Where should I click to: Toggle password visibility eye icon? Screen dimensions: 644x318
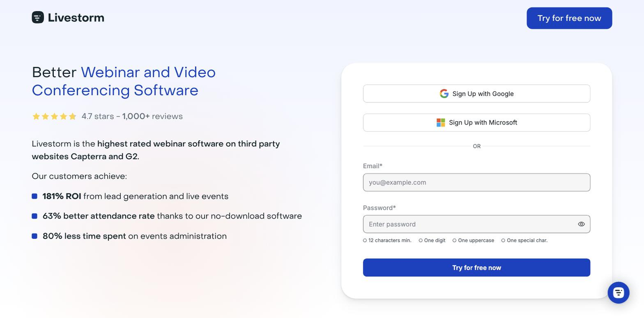581,224
